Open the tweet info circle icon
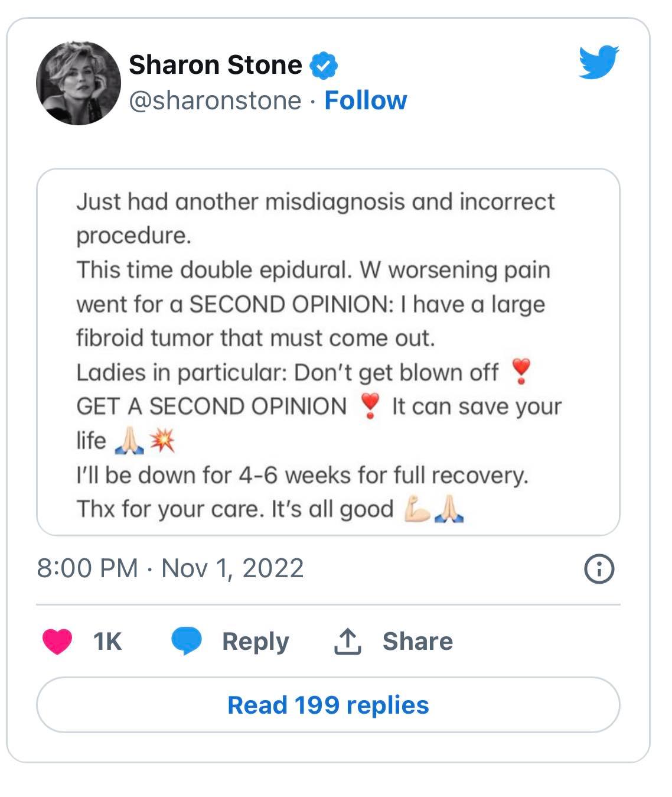672x797 pixels. (x=599, y=569)
